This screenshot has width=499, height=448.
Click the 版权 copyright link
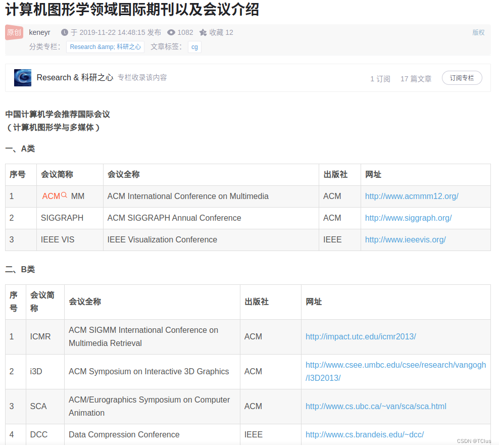click(478, 32)
